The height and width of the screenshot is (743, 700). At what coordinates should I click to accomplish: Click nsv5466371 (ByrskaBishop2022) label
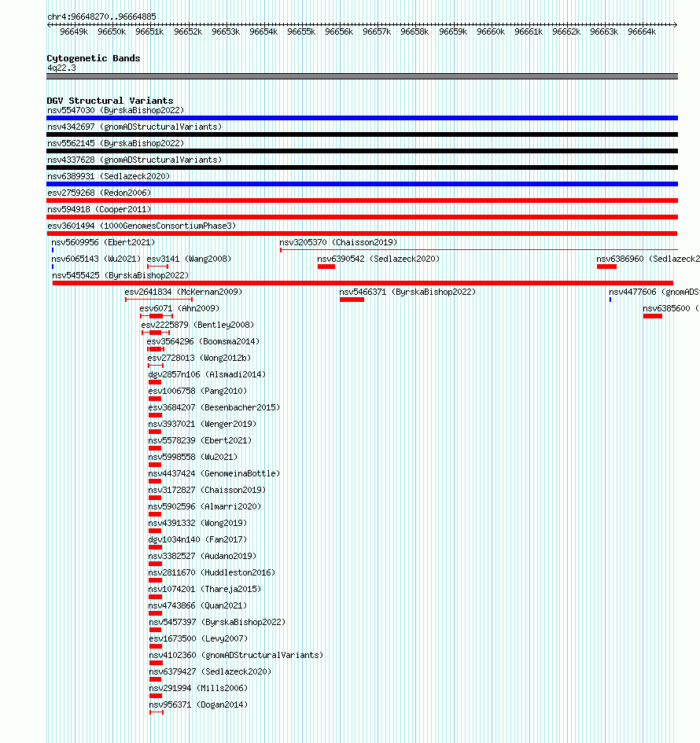407,292
